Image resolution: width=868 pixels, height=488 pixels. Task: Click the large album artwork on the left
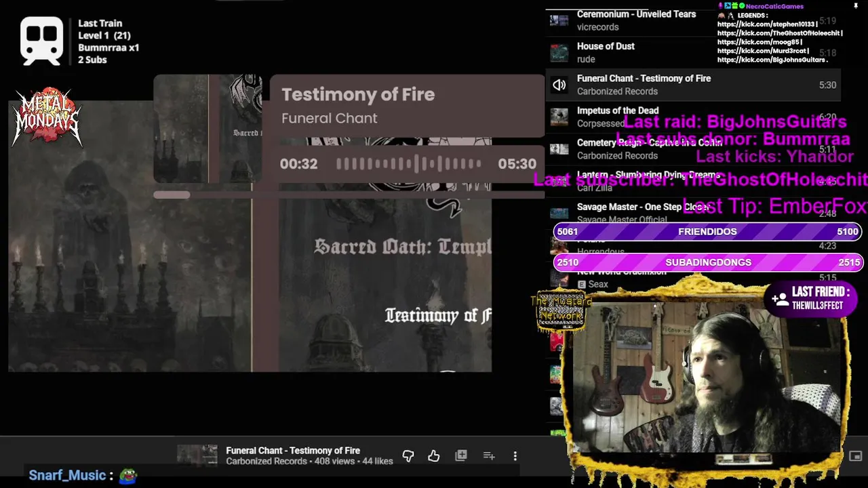click(x=250, y=236)
